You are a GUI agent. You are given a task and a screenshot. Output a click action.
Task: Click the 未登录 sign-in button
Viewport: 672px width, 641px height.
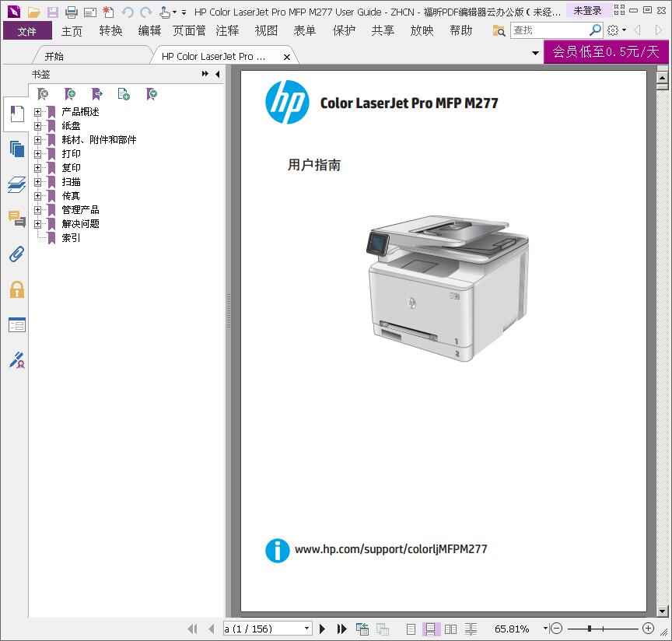tap(587, 10)
